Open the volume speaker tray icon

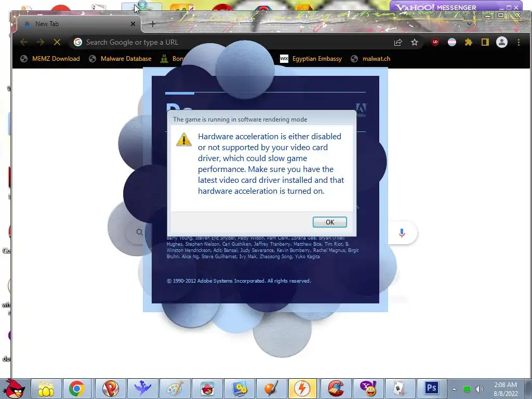(480, 389)
